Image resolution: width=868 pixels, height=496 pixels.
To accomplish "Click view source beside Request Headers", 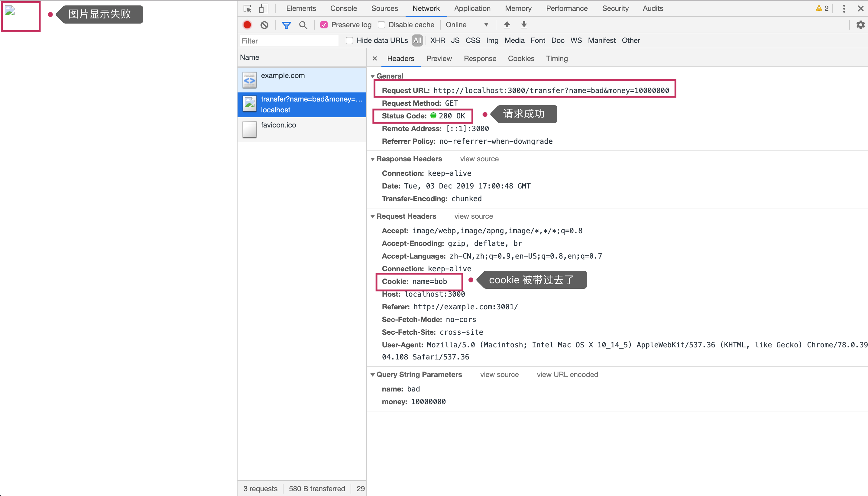I will 473,216.
